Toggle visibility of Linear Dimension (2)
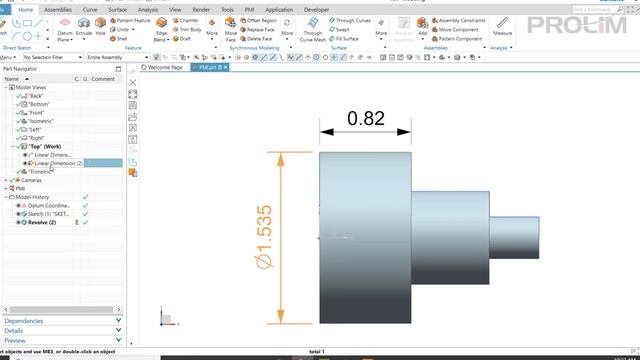 click(25, 163)
